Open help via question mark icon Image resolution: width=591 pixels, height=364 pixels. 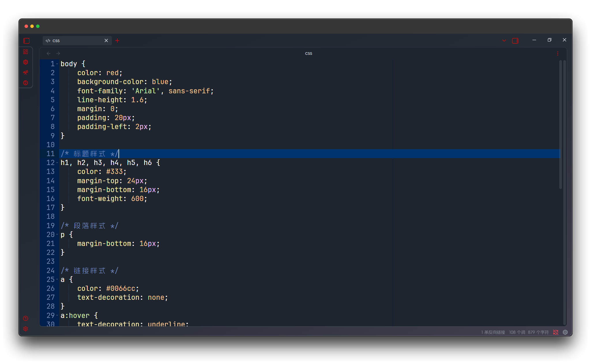[26, 318]
